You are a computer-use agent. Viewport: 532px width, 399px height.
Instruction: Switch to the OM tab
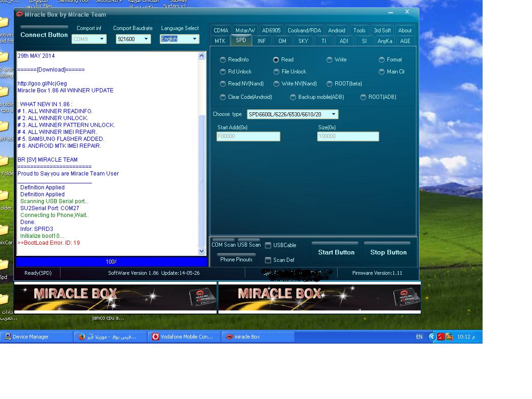tap(282, 41)
